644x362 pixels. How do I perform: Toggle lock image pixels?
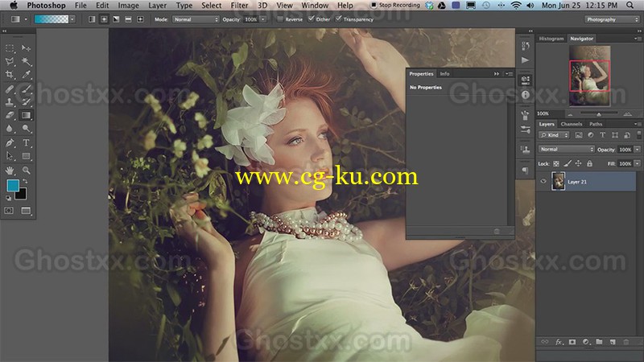568,164
